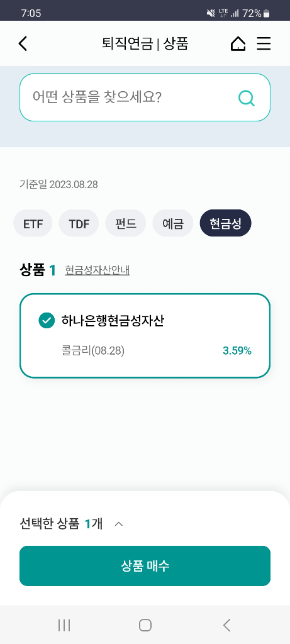Tap the search magnifier icon
Image resolution: width=290 pixels, height=644 pixels.
(x=247, y=98)
